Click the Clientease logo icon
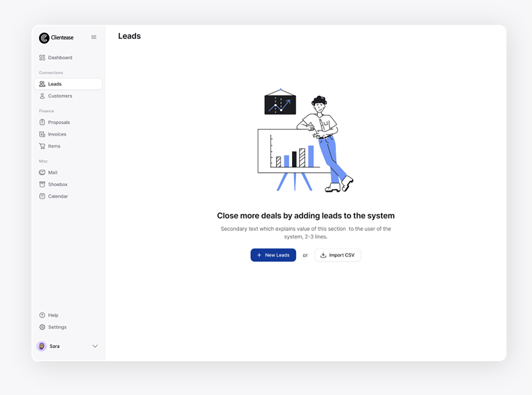Viewport: 532px width, 395px height. point(44,38)
